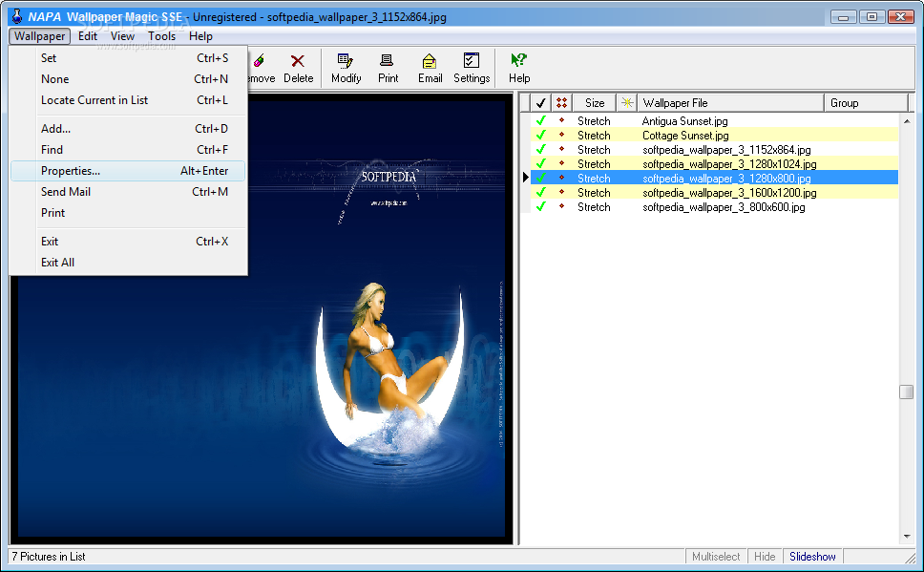Click list scrollbar down arrow
Screen dimensions: 924x572
(906, 537)
